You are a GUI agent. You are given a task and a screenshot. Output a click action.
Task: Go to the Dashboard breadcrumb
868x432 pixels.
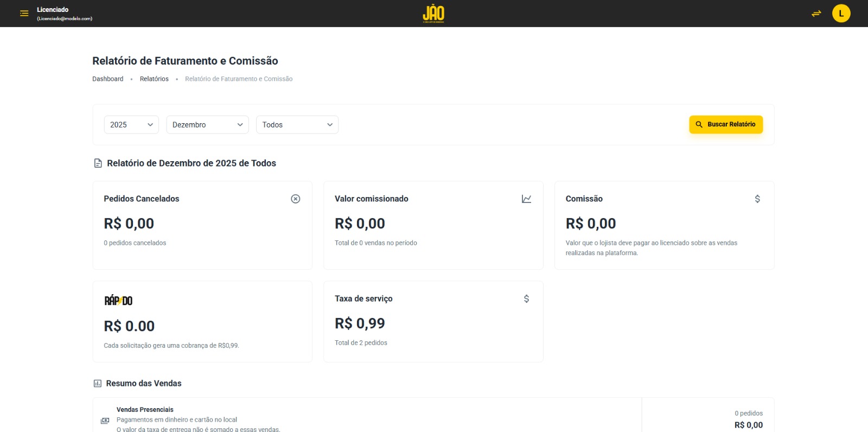[x=107, y=79]
